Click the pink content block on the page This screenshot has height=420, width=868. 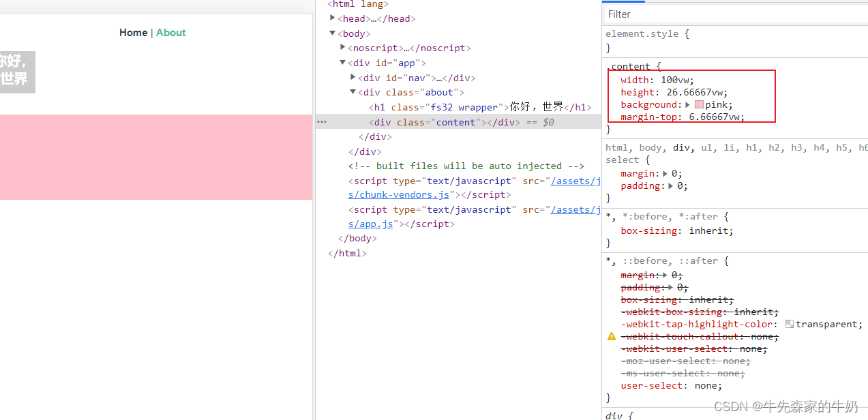pyautogui.click(x=156, y=157)
